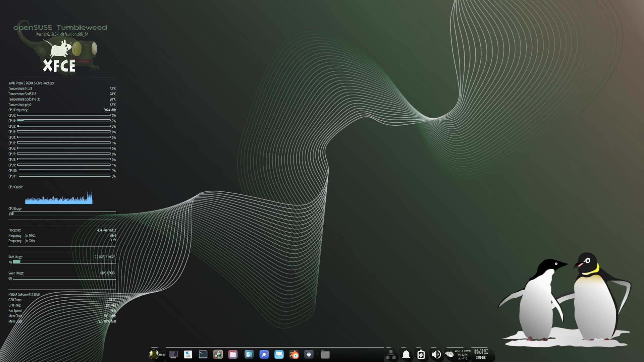644x362 pixels.
Task: Open the network connections tray icon
Action: [391, 355]
